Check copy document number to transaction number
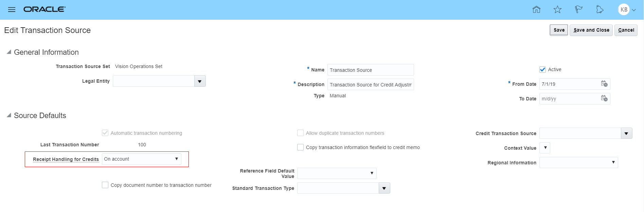The image size is (644, 212). coord(105,185)
